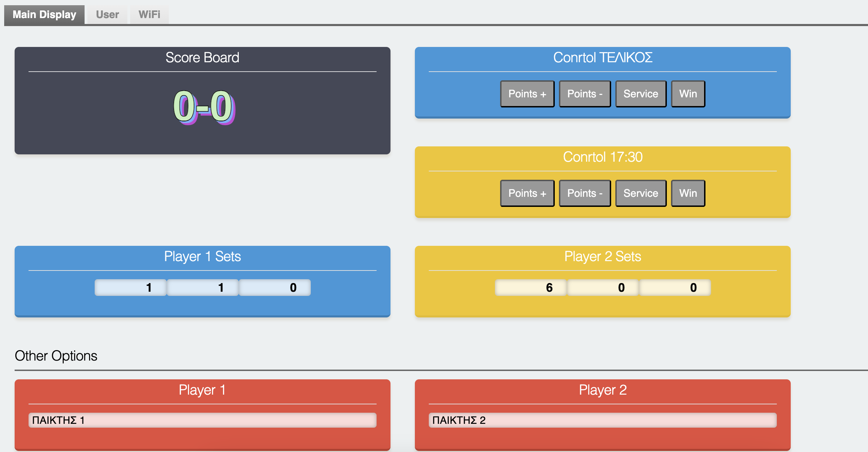868x452 pixels.
Task: Click Service in the blue ΤΕΛΙΚΟΣ control panel
Action: pos(640,94)
